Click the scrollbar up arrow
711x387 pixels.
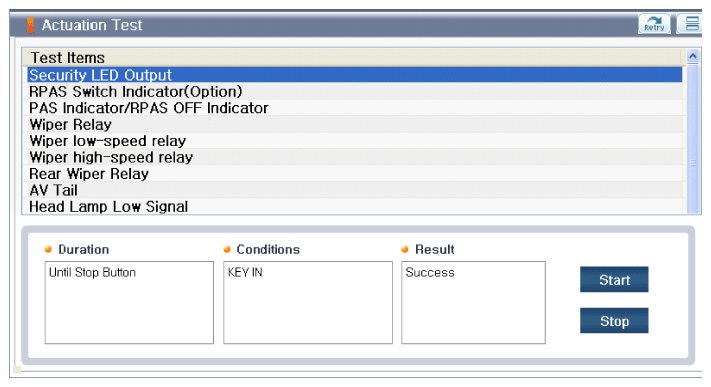point(692,56)
